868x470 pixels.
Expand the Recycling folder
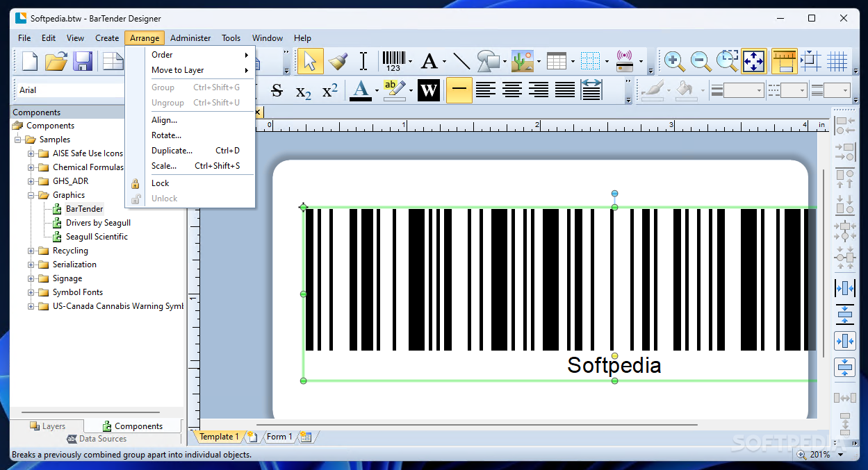tap(31, 251)
